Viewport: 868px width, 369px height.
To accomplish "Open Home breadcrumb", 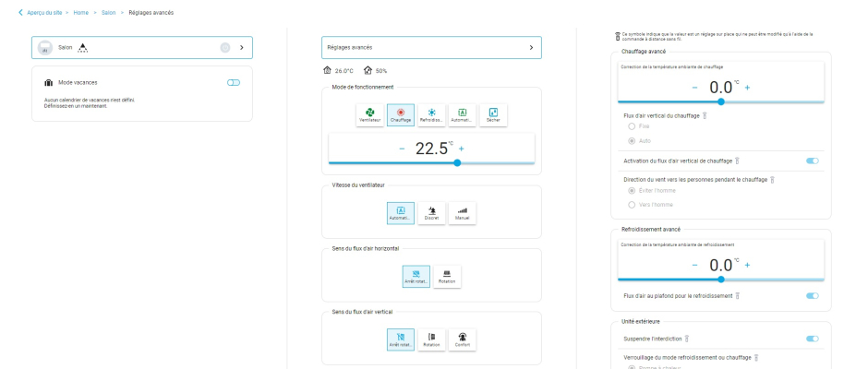I will click(x=81, y=12).
